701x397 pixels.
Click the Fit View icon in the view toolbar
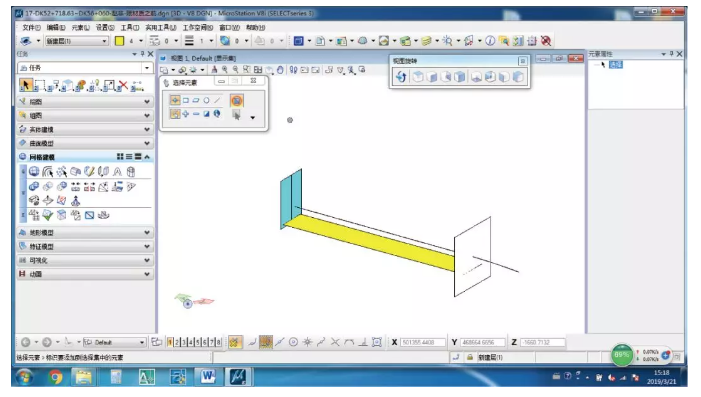point(258,70)
